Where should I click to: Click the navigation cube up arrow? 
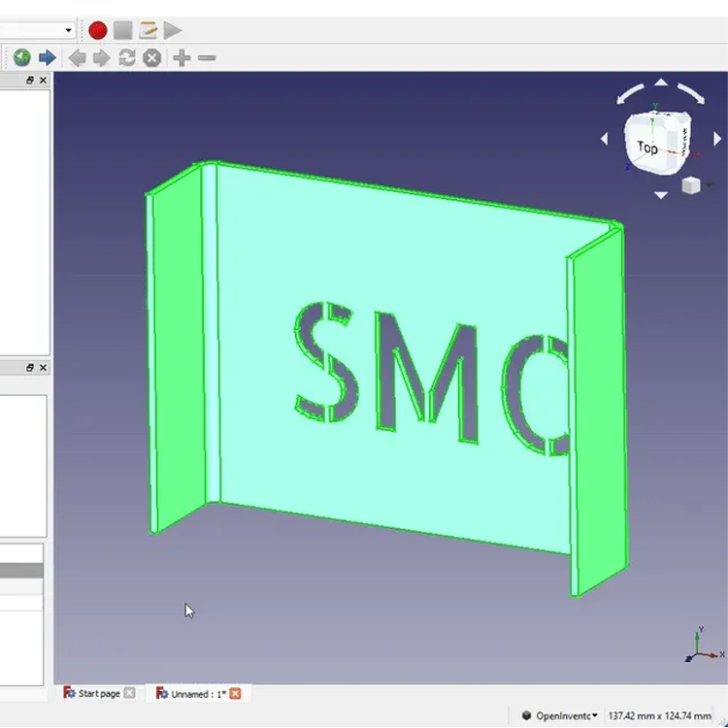coord(661,83)
